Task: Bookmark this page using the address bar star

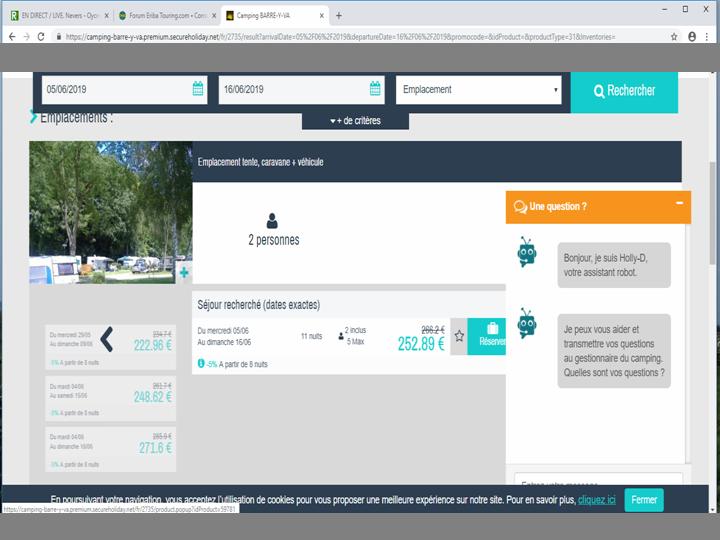Action: point(674,36)
